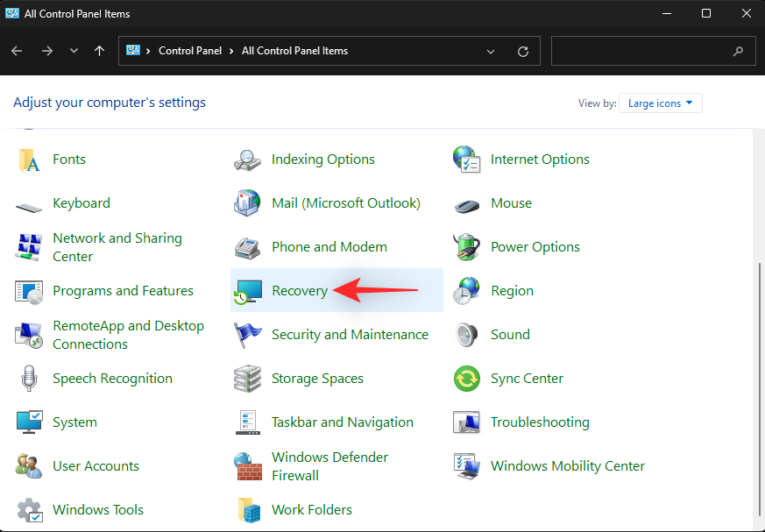Open the Power Options battery icon
This screenshot has width=765, height=532.
(x=466, y=247)
